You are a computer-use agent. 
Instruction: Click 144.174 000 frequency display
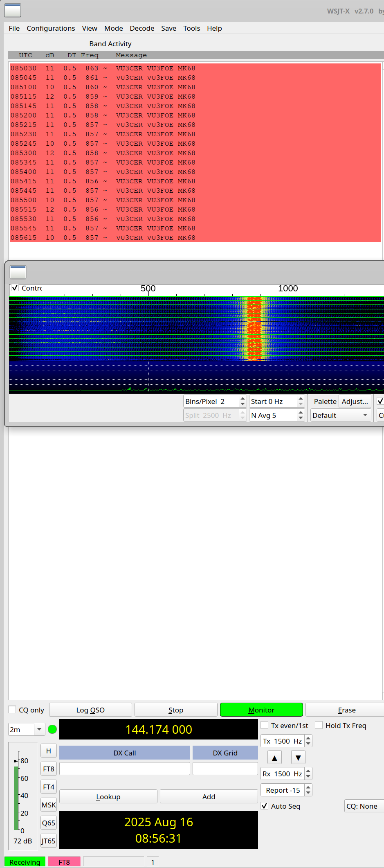pos(159,729)
